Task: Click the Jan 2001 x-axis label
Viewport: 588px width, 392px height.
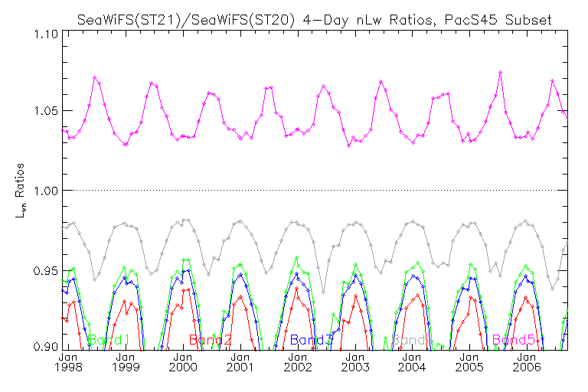Action: [240, 362]
